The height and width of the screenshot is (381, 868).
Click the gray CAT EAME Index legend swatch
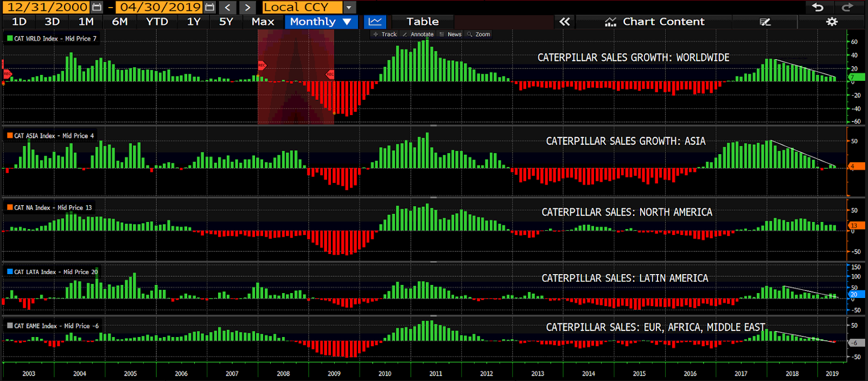coord(10,326)
